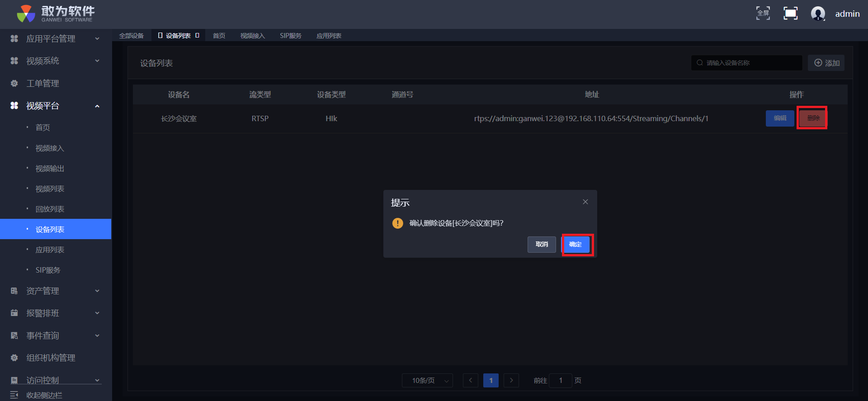Click the 视频系统 sidebar icon
The image size is (868, 401).
point(14,61)
